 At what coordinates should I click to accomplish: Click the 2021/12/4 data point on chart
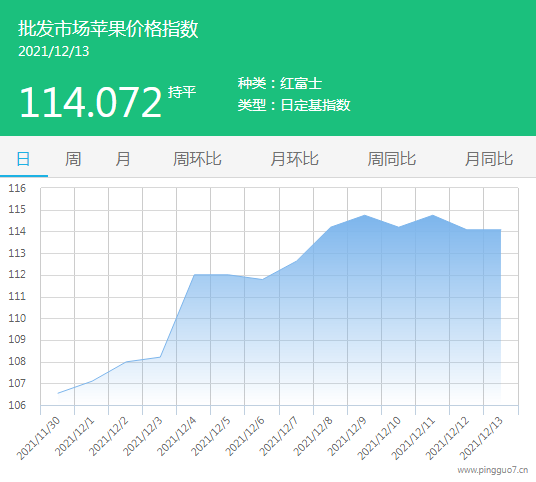(x=195, y=275)
